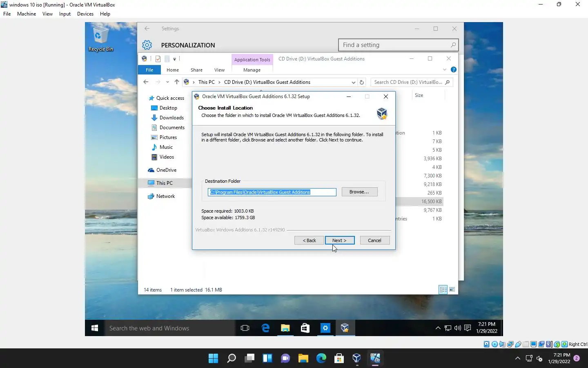
Task: Click Size column header in Explorer
Action: (419, 95)
